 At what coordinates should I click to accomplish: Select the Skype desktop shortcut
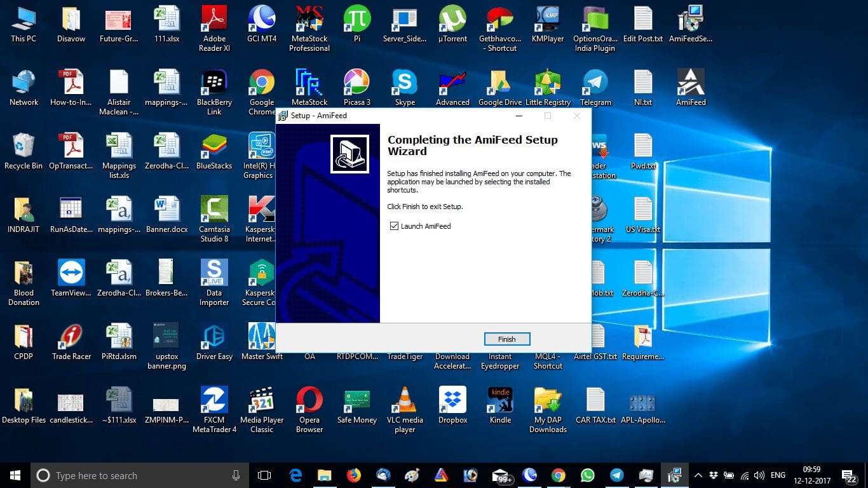pyautogui.click(x=405, y=88)
